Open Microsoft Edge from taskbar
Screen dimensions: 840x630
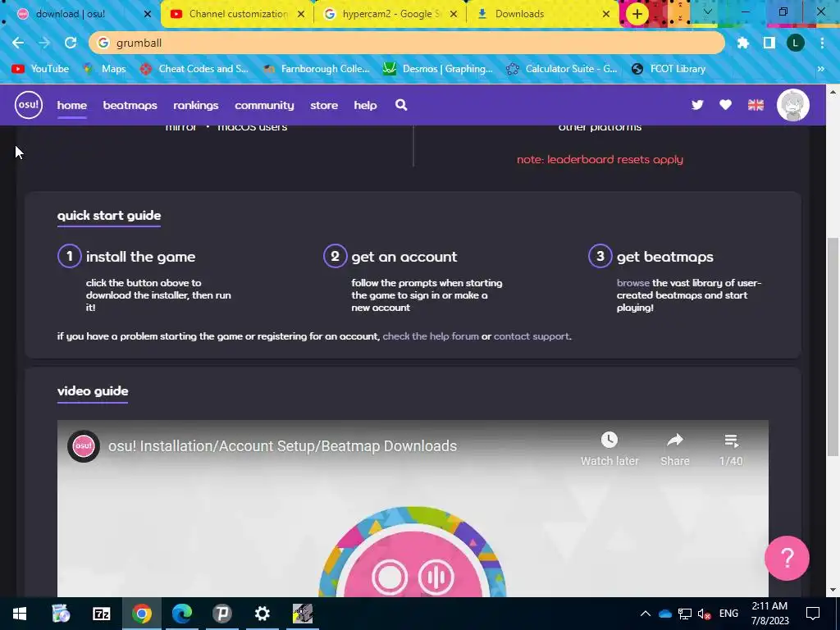pos(181,614)
